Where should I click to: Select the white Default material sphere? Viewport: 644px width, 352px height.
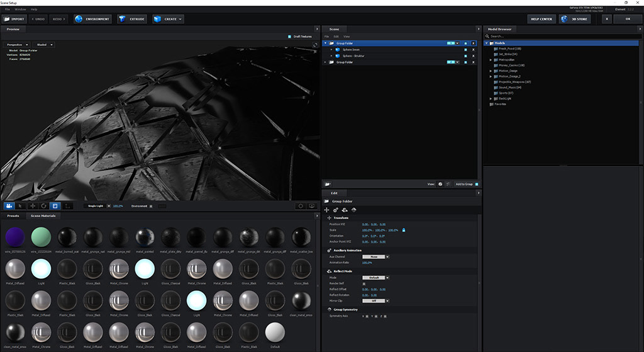click(275, 332)
